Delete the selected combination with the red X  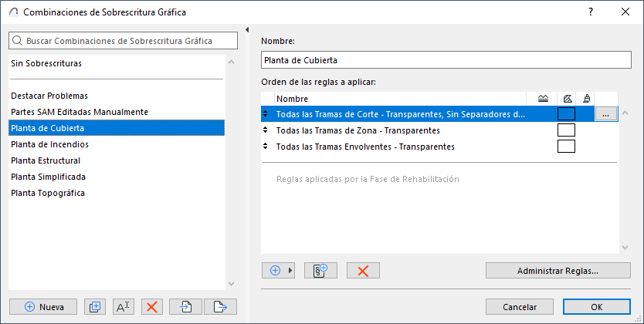pyautogui.click(x=152, y=306)
